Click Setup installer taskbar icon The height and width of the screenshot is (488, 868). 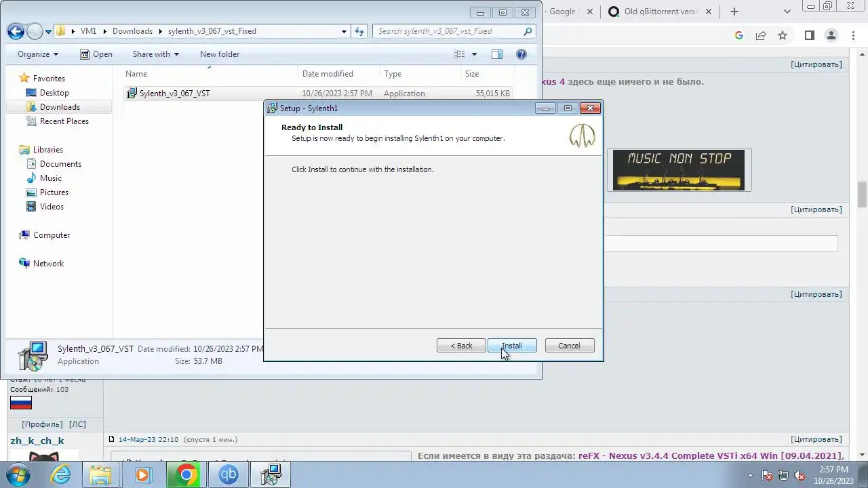coord(271,474)
